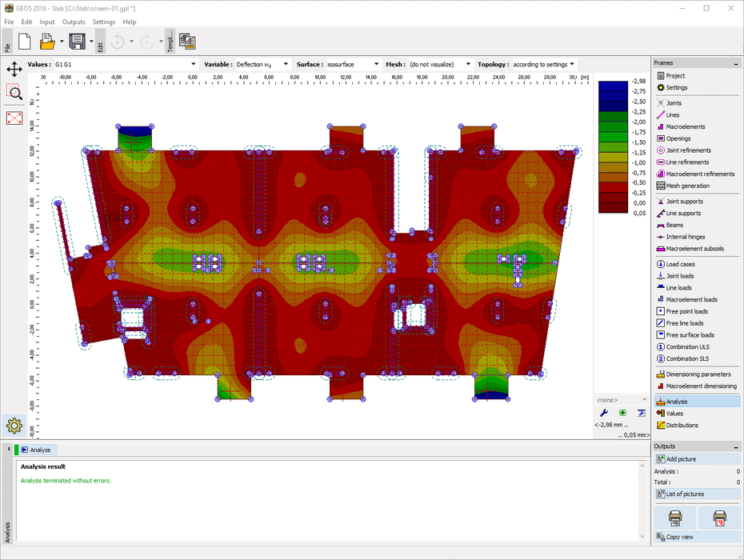This screenshot has width=744, height=560.
Task: Click the New file icon
Action: coord(24,42)
